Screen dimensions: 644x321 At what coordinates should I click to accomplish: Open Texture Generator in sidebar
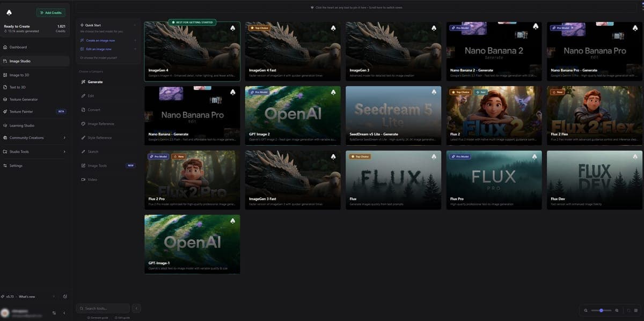(x=35, y=99)
